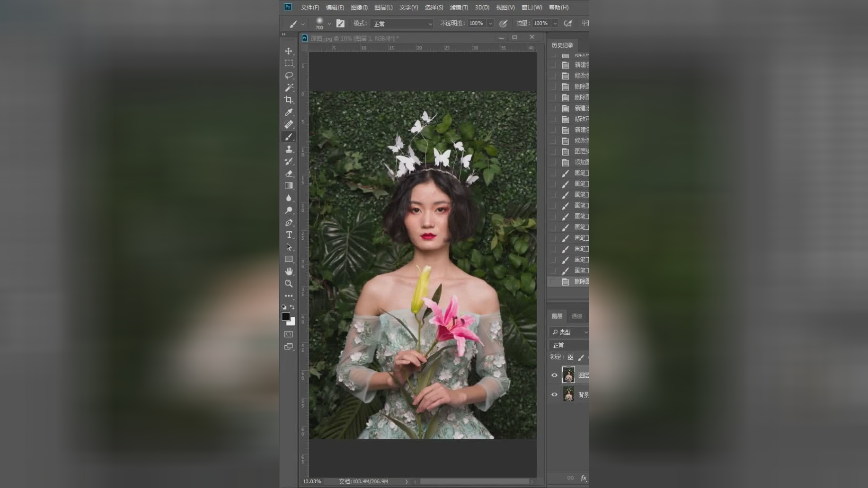Open the tool preset picker arrow

pyautogui.click(x=303, y=24)
